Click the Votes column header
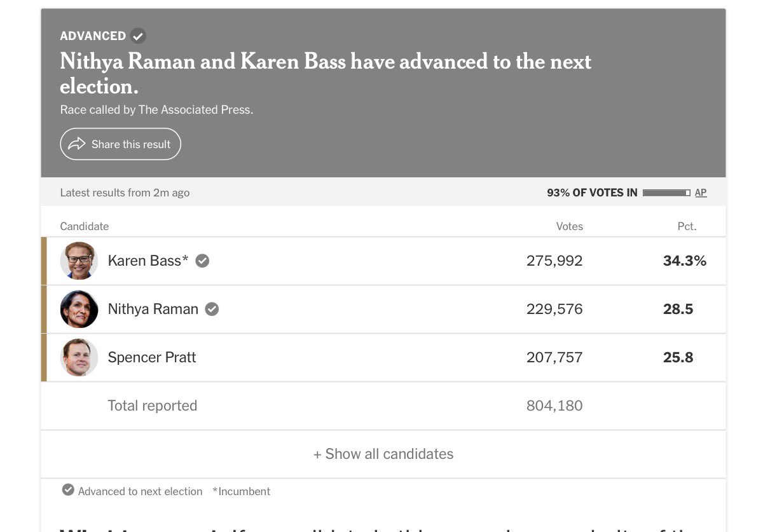The height and width of the screenshot is (532, 763). 569,226
